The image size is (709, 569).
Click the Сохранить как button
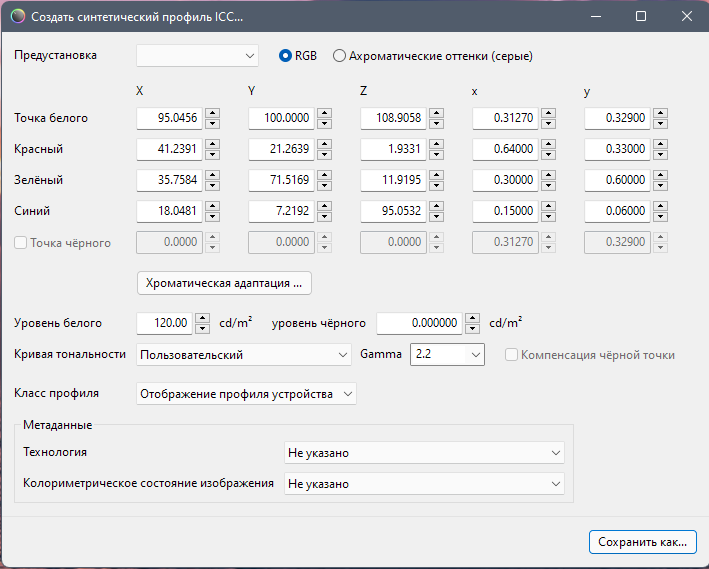point(642,542)
